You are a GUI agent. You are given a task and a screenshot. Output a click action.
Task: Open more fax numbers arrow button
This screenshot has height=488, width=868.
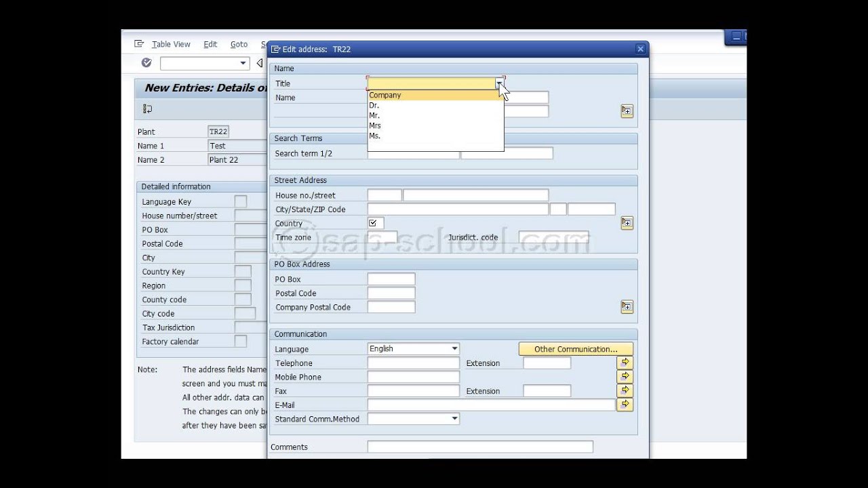point(625,390)
